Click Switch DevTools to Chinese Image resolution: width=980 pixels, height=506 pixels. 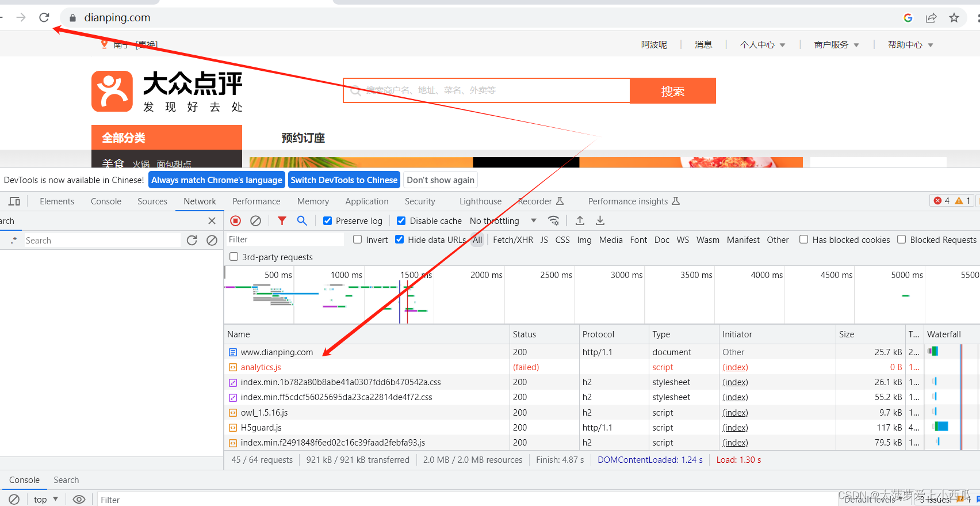344,180
